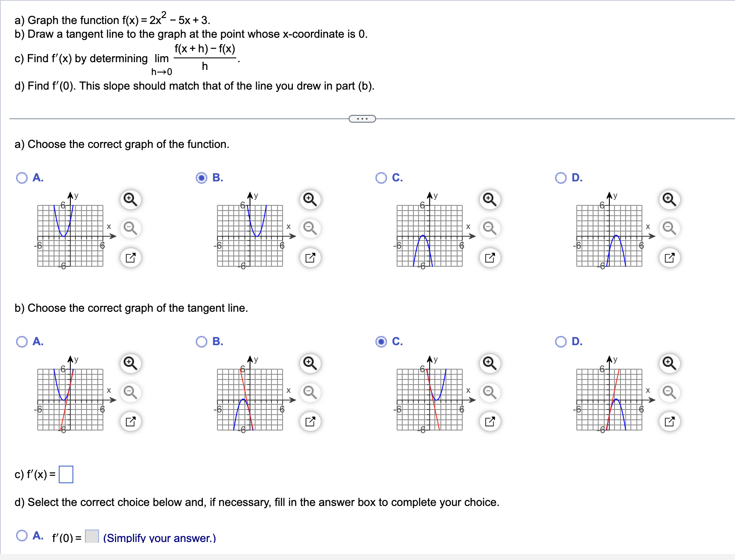Click the f'(0) answer input box
This screenshot has height=560, width=735.
[92, 536]
